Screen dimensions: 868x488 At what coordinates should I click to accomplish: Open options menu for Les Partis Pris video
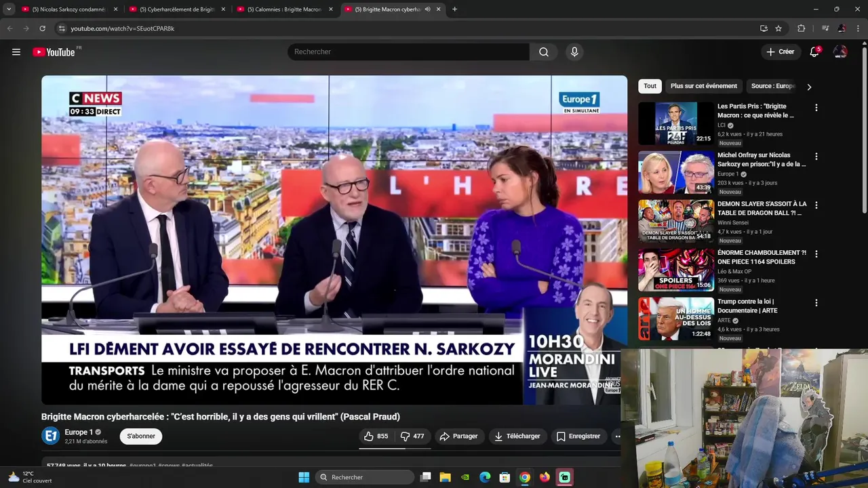[x=816, y=108]
